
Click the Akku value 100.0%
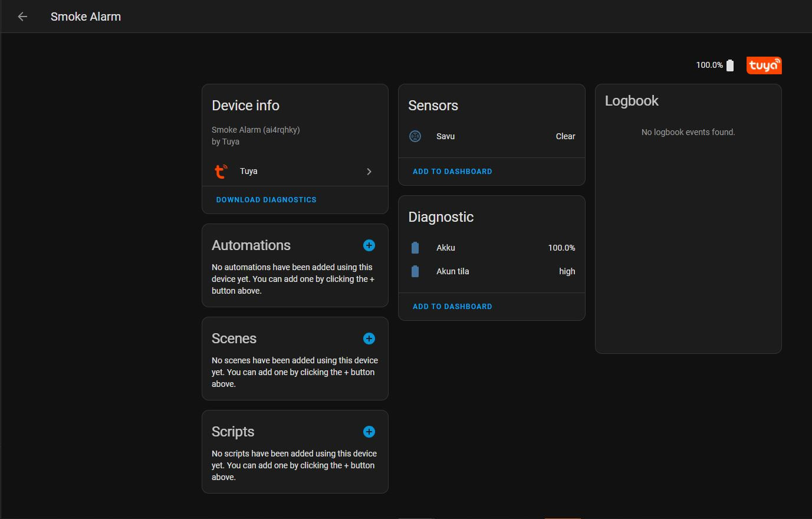coord(561,248)
